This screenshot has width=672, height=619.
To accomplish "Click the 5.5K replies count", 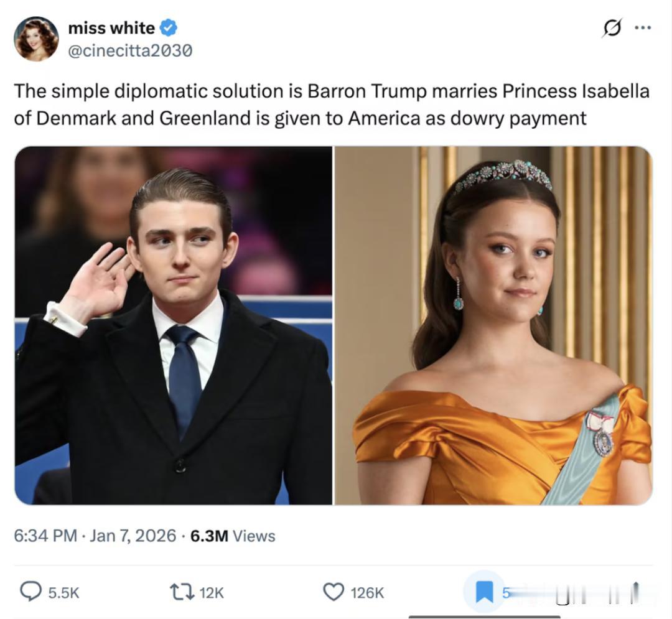I will [63, 593].
